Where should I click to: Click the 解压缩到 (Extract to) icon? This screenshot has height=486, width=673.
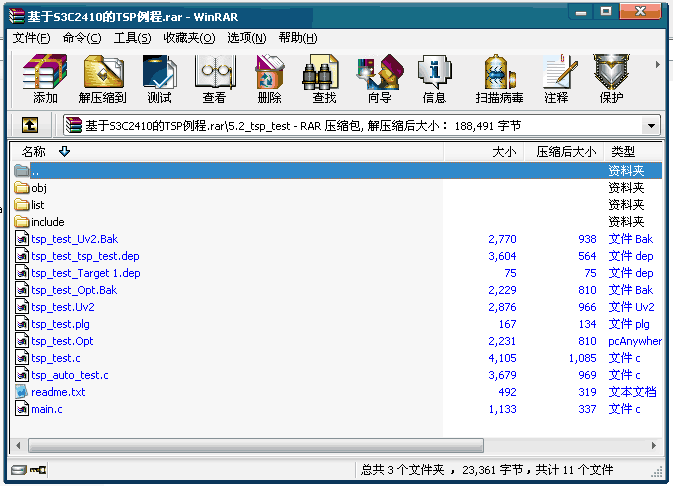[x=103, y=79]
